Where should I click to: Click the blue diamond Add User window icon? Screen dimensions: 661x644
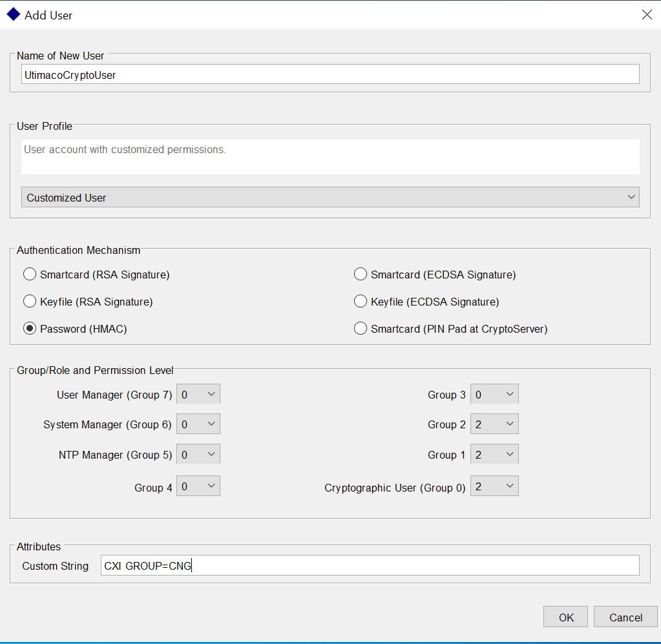point(14,14)
